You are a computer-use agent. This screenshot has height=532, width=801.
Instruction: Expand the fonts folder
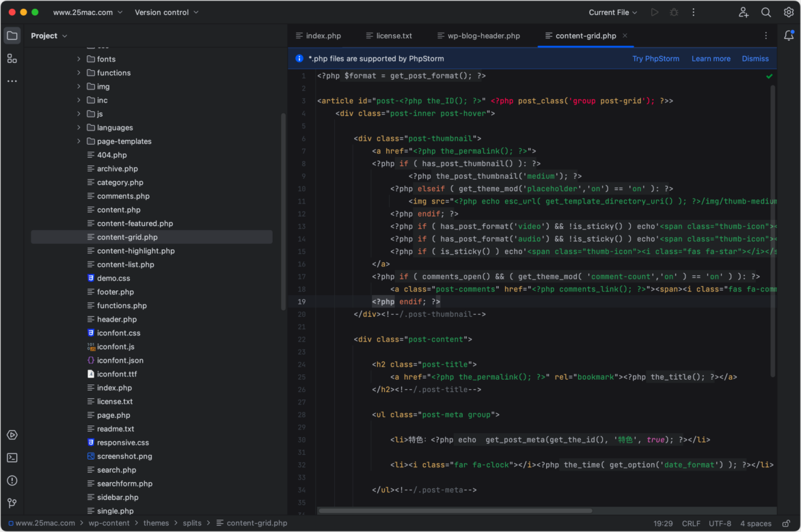79,59
